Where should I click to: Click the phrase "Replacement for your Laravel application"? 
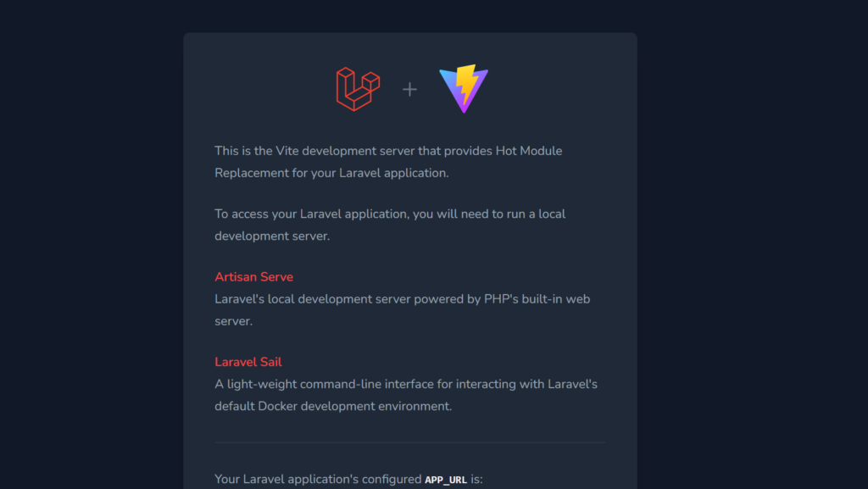331,173
